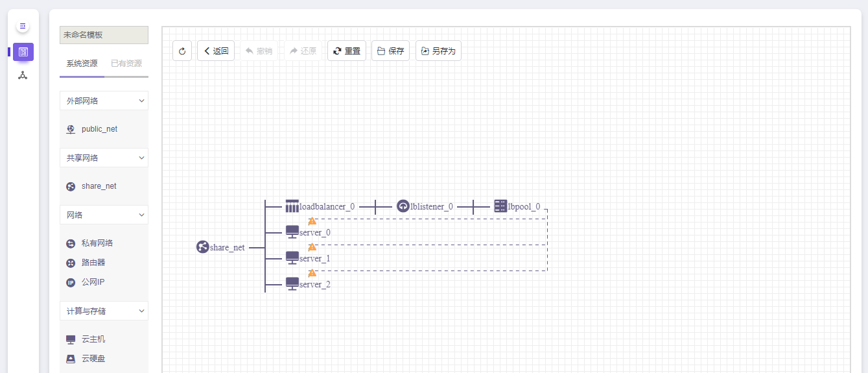Image resolution: width=868 pixels, height=373 pixels.
Task: Select the template icon in left sidebar
Action: tap(23, 52)
